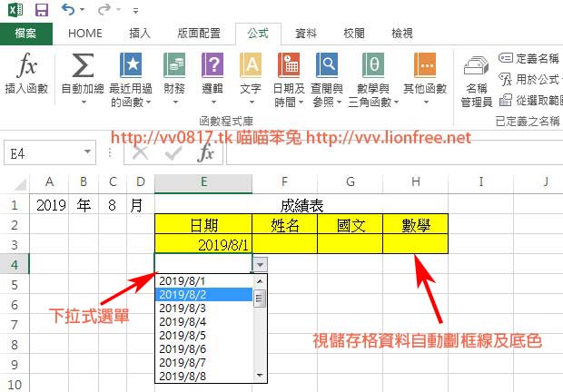Screen dimensions: 563x392
Task: Click the 成績表 title cell
Action: [x=301, y=205]
